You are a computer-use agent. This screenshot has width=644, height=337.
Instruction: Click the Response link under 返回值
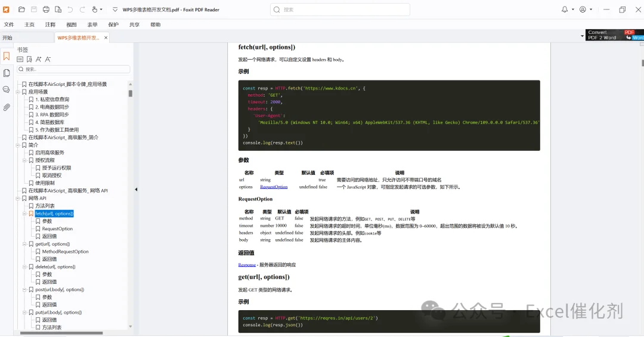[x=247, y=265]
